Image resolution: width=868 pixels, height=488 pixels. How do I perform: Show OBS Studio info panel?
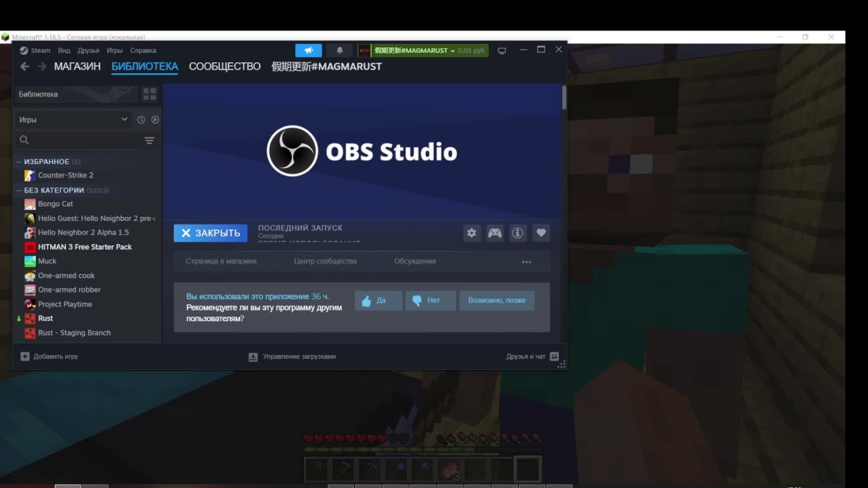(x=517, y=233)
